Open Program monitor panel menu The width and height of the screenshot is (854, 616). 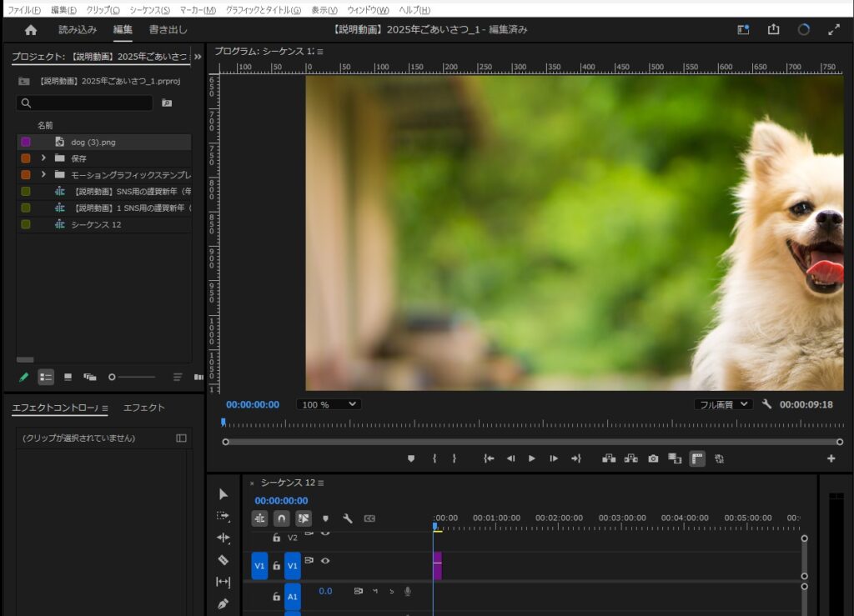click(x=320, y=52)
